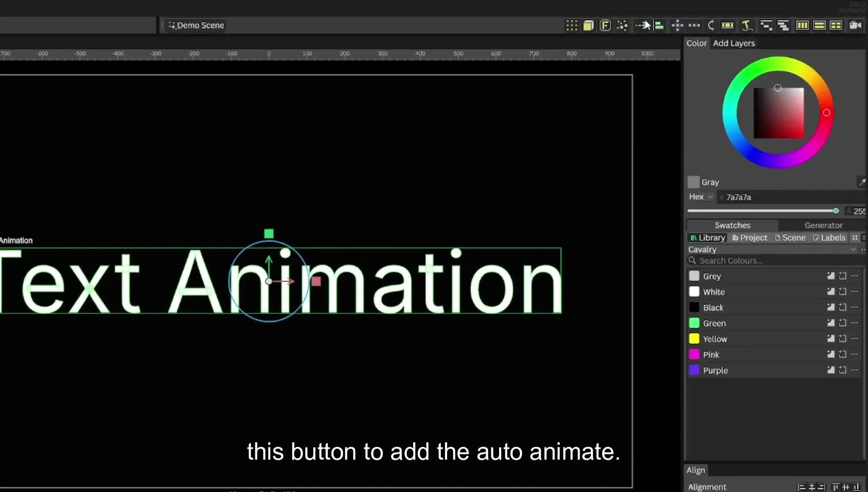Click the green align-bars toolbar icon
The image size is (868, 492).
pos(659,25)
